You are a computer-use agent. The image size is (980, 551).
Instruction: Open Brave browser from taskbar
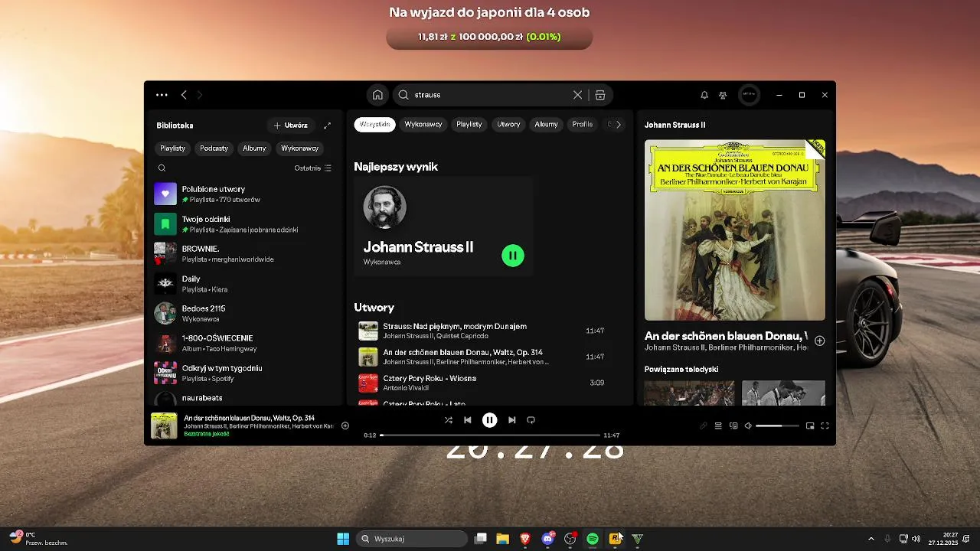[x=525, y=539]
